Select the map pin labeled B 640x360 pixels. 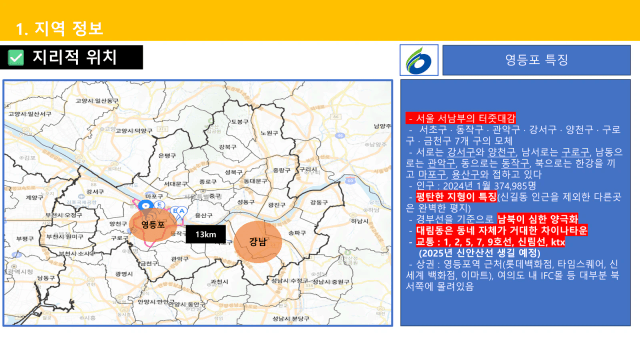(174, 211)
